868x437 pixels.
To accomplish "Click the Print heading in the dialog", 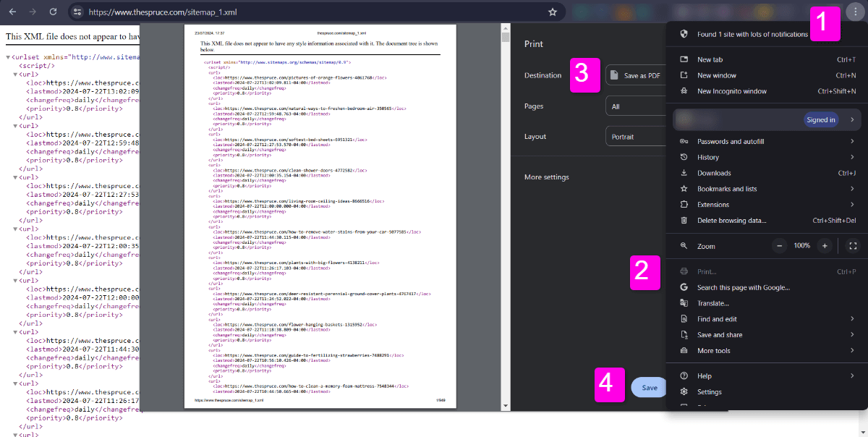I will point(533,44).
